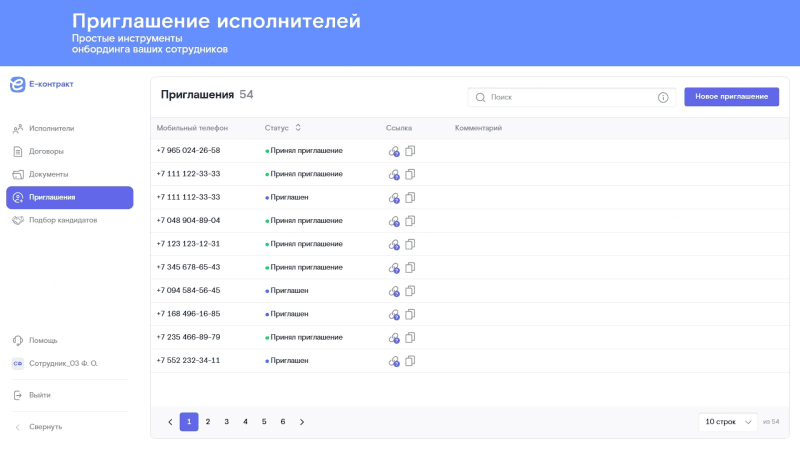Viewport: 800px width, 450px height.
Task: Click the magnifier icon in search
Action: pos(480,97)
